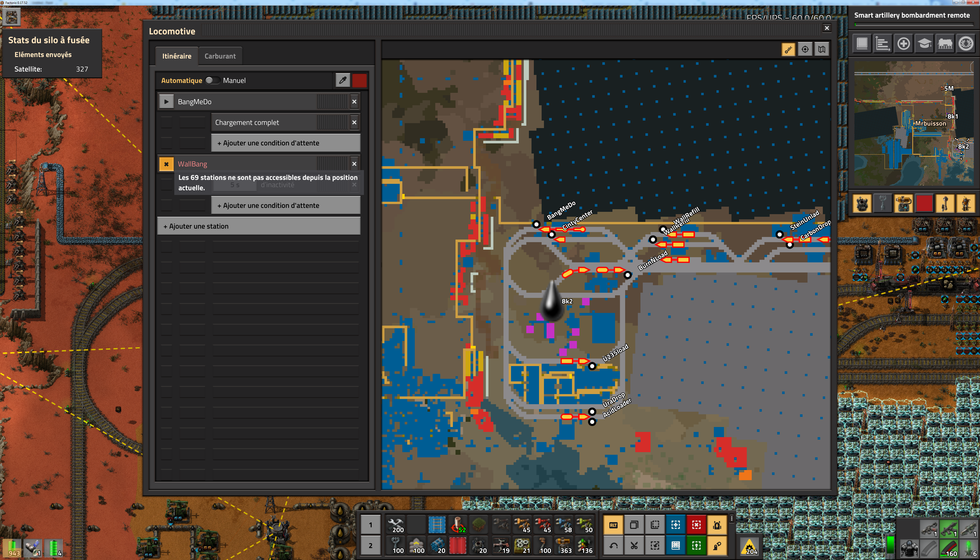The width and height of the screenshot is (980, 560).
Task: Open the bonuses plus-circle icon
Action: tap(903, 44)
